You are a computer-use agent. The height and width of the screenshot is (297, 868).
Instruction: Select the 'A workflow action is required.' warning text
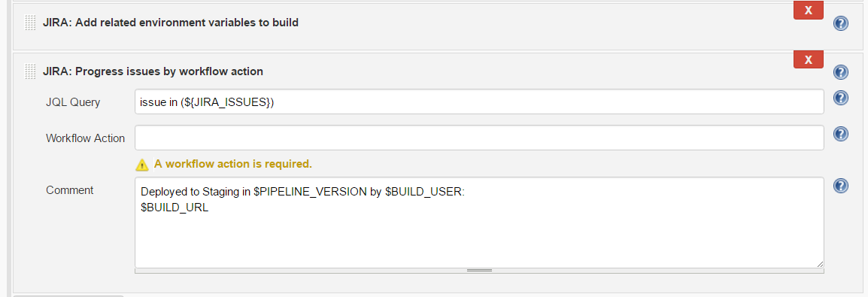[x=233, y=164]
